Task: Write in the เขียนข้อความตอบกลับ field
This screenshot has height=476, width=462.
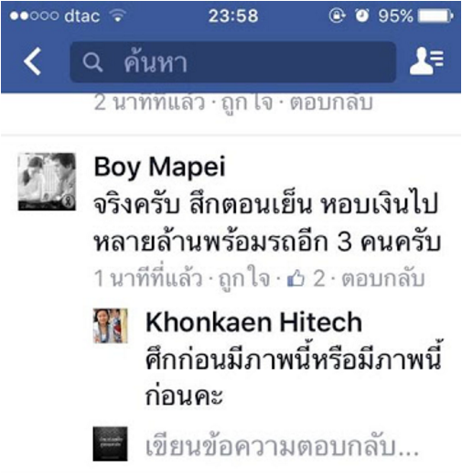Action: point(282,447)
